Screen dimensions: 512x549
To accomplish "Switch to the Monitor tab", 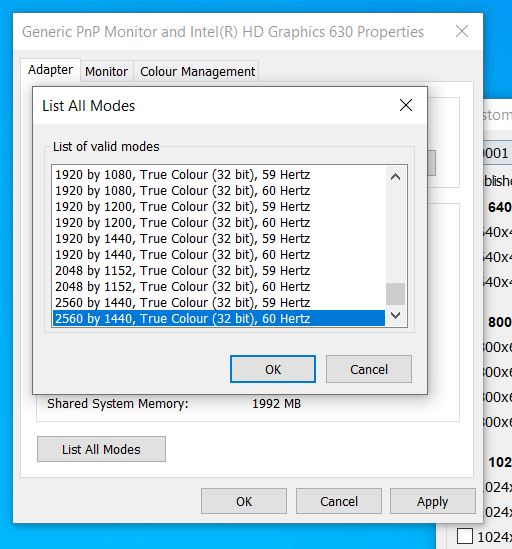I will pyautogui.click(x=106, y=71).
